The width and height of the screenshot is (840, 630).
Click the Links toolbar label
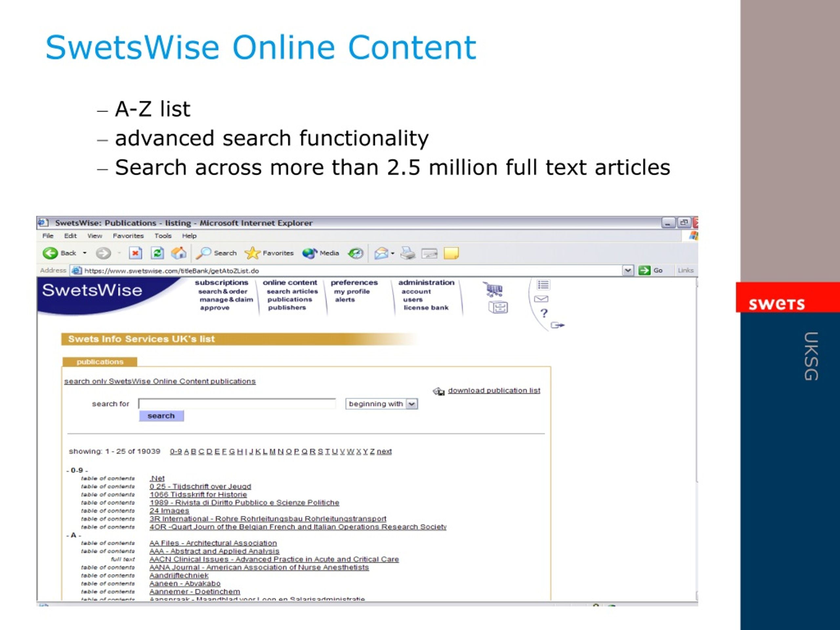click(686, 270)
